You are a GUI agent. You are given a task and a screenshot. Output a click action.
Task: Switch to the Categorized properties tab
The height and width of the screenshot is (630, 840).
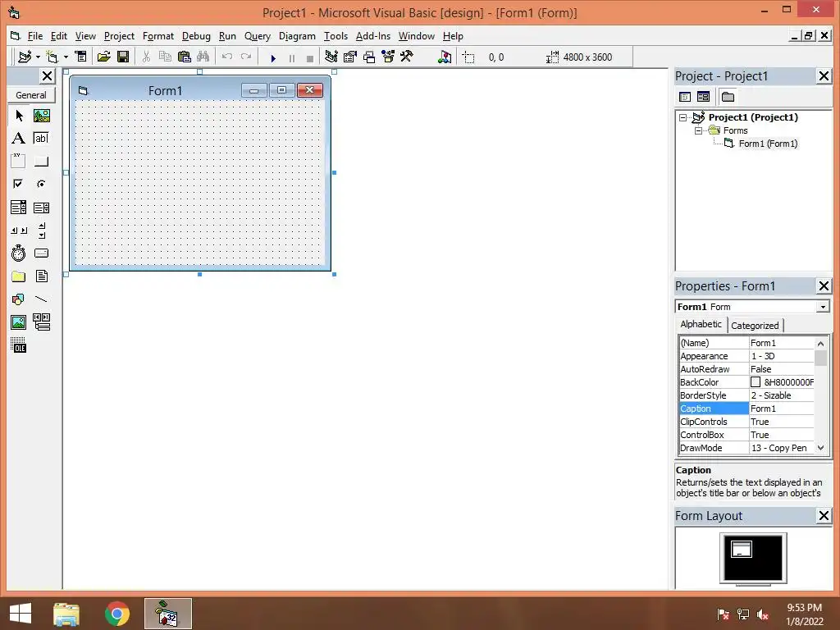pos(755,325)
